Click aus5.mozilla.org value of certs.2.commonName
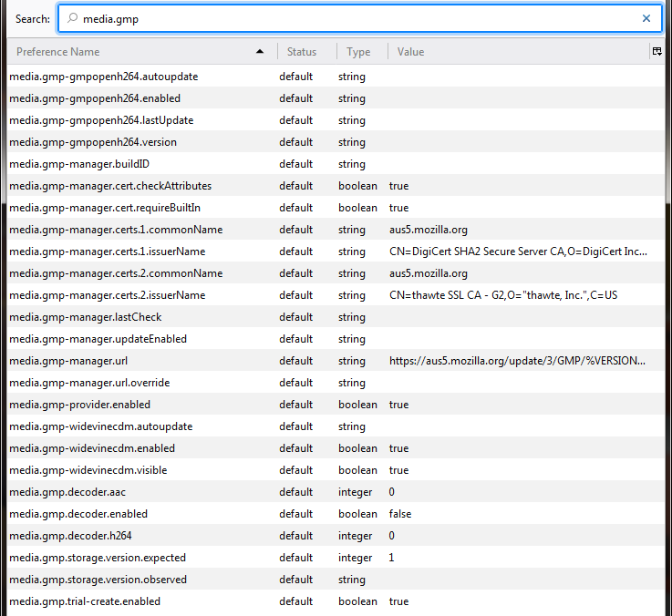 tap(429, 272)
